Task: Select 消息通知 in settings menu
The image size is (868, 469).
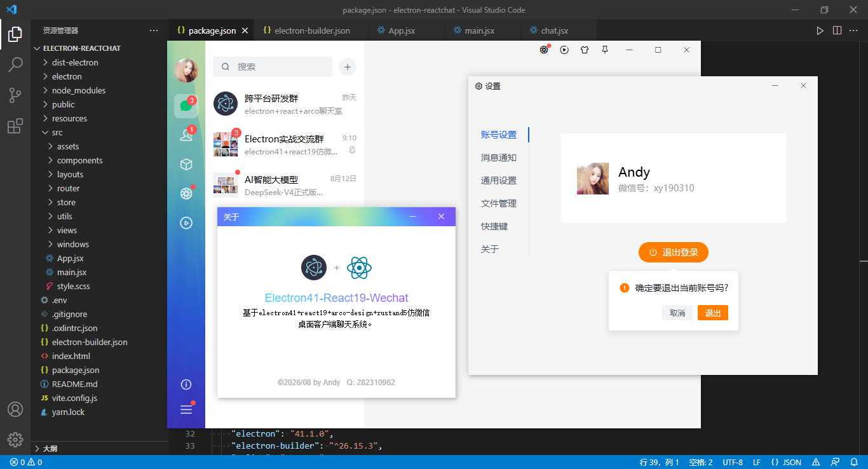Action: tap(499, 158)
